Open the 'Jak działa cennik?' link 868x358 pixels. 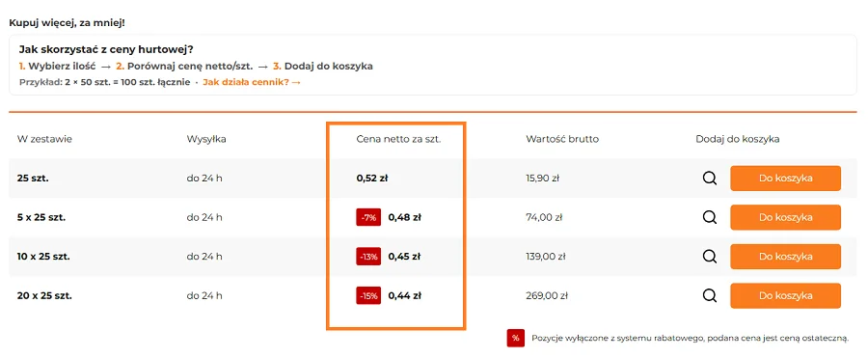coord(252,82)
